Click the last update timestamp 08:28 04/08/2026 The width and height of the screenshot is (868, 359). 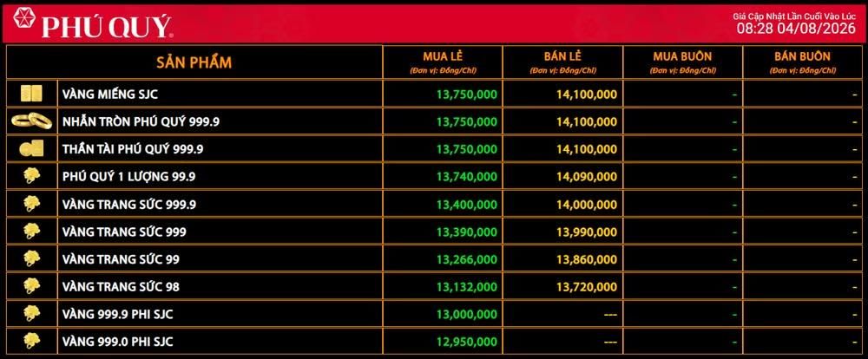click(x=796, y=29)
